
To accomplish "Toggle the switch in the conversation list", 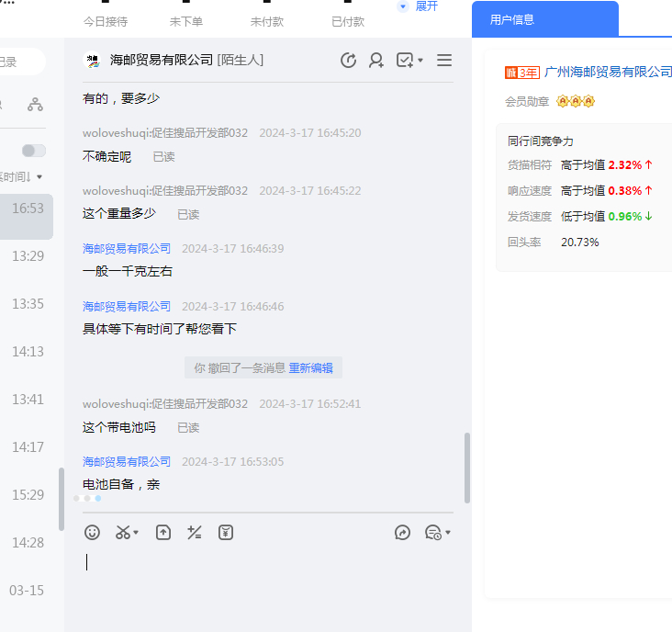I will [34, 151].
